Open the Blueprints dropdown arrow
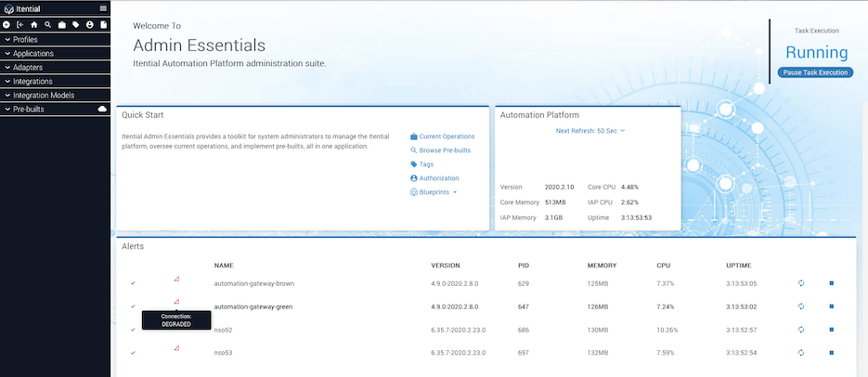Screen dimensions: 868x377 tap(455, 192)
